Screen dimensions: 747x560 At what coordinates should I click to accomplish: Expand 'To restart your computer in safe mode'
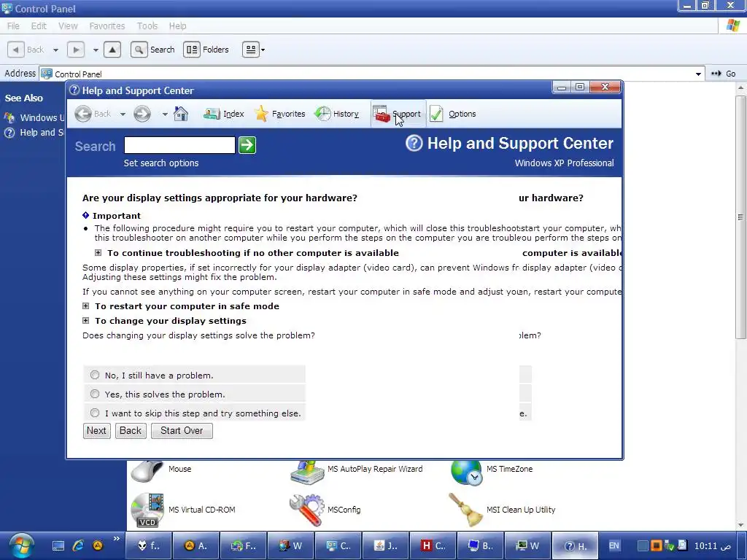[86, 306]
